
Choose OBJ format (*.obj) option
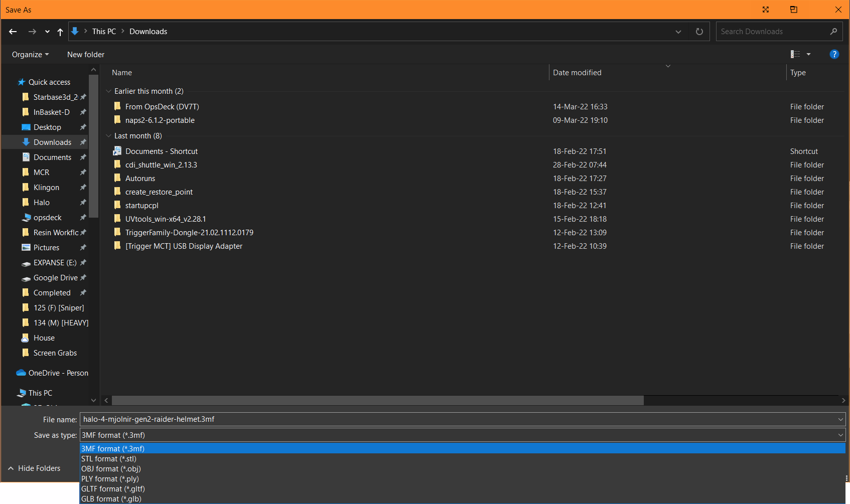tap(463, 468)
